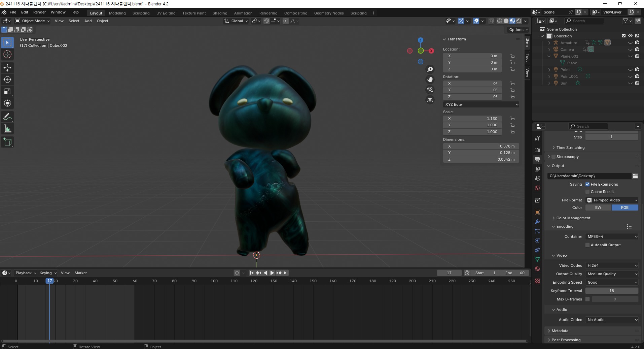Open the Video Codec H.264 dropdown
The width and height of the screenshot is (644, 349).
pyautogui.click(x=612, y=265)
